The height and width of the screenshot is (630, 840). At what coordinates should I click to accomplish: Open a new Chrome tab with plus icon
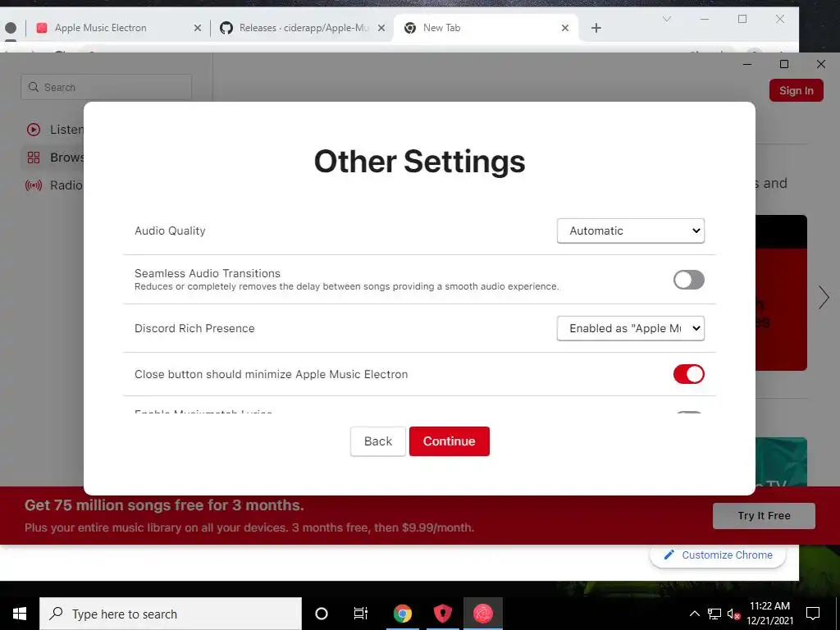click(x=596, y=28)
